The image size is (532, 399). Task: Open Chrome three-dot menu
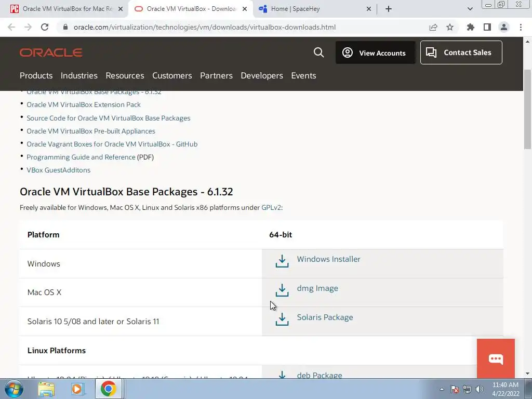[521, 27]
